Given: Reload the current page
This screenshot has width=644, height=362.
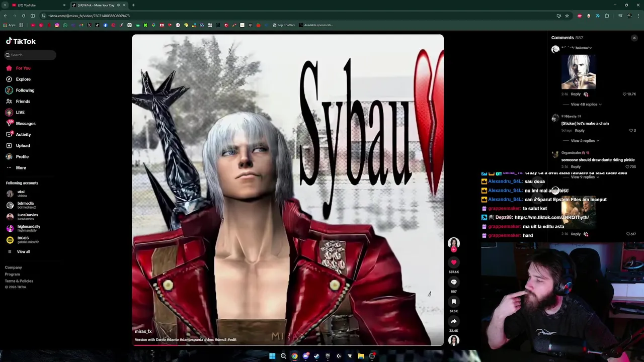Looking at the screenshot, I should (x=24, y=16).
